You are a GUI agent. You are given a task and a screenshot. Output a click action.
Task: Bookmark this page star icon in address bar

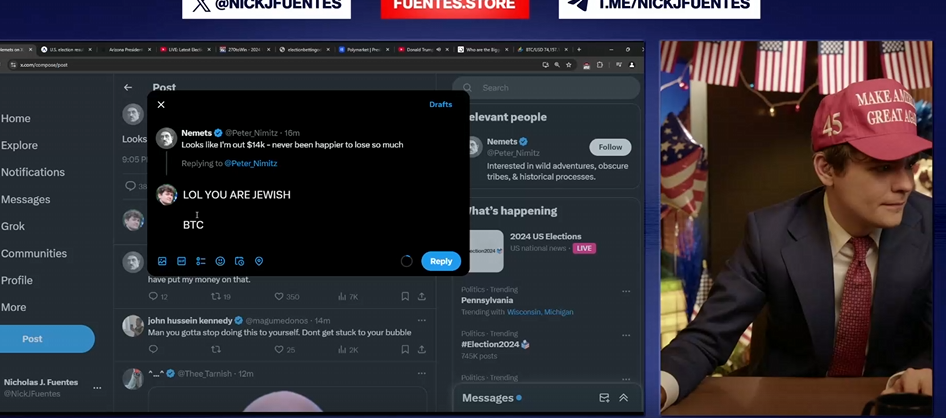click(x=568, y=65)
